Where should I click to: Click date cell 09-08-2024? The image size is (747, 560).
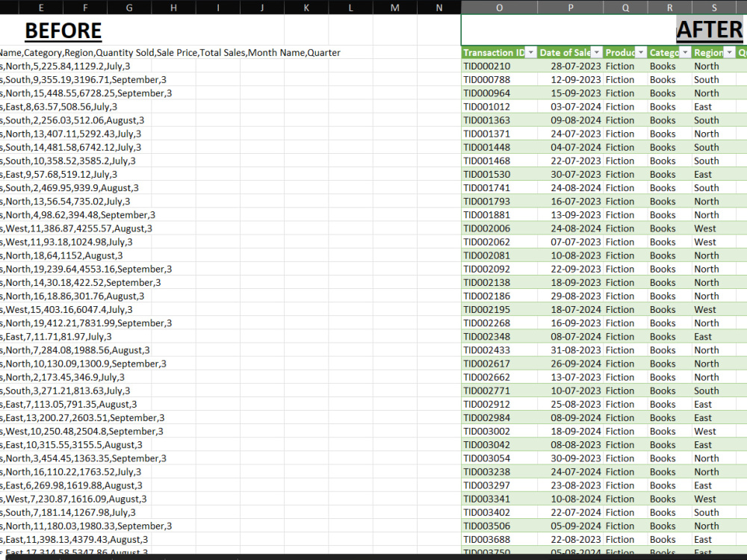tap(570, 120)
